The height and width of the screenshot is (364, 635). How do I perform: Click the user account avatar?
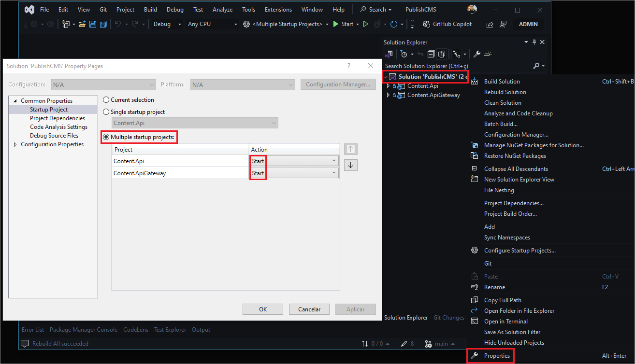pyautogui.click(x=472, y=10)
